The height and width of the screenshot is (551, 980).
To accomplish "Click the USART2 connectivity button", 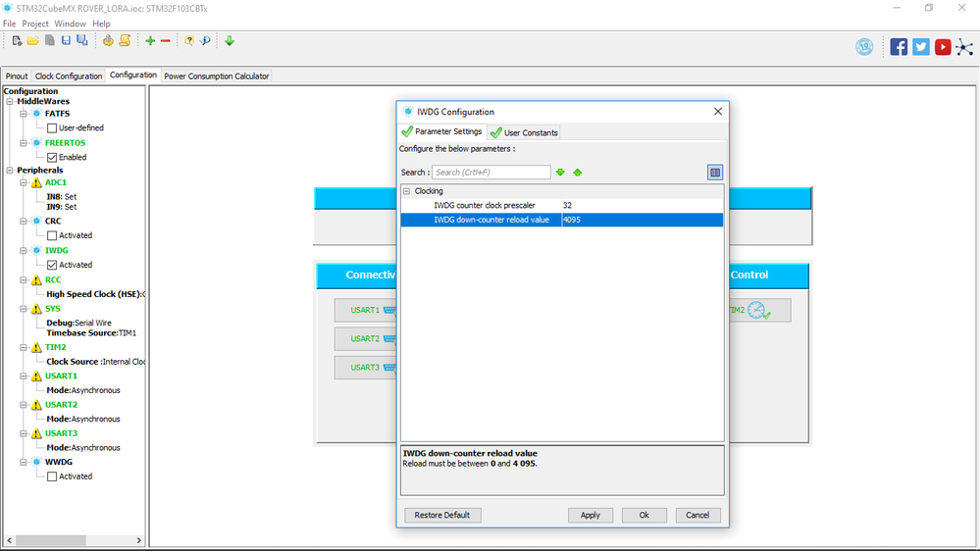I will coord(366,338).
